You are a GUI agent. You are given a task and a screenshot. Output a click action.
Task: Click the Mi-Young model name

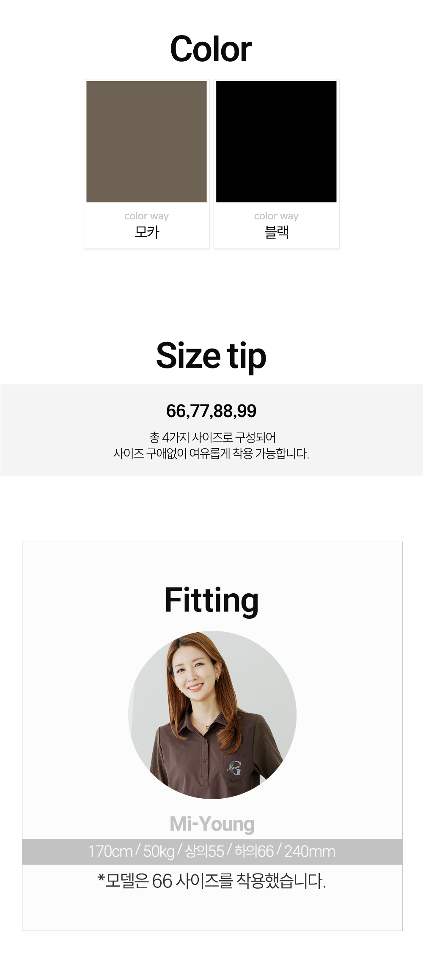pos(212,824)
